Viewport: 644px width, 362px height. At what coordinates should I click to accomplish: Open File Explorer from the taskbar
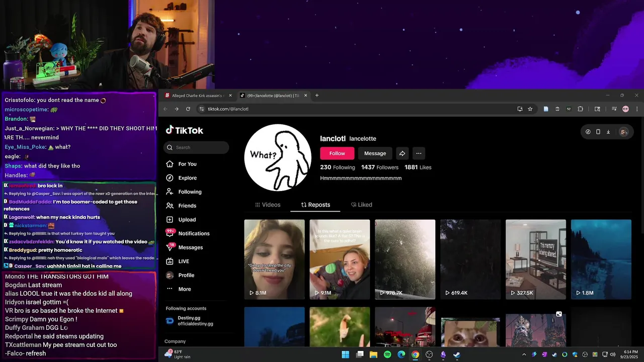[x=373, y=354]
